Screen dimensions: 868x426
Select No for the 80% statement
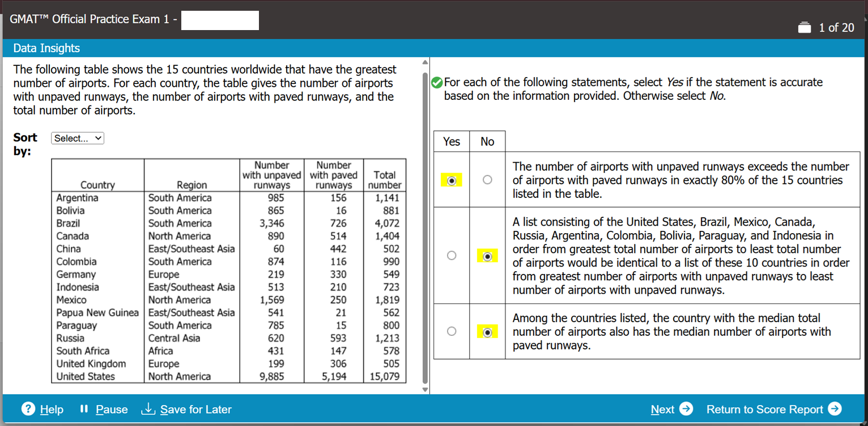click(x=487, y=180)
